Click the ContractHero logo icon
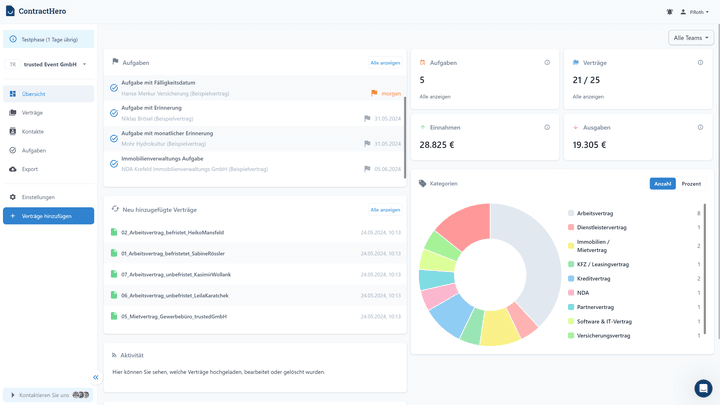Viewport: 720px width, 405px height. (x=10, y=11)
